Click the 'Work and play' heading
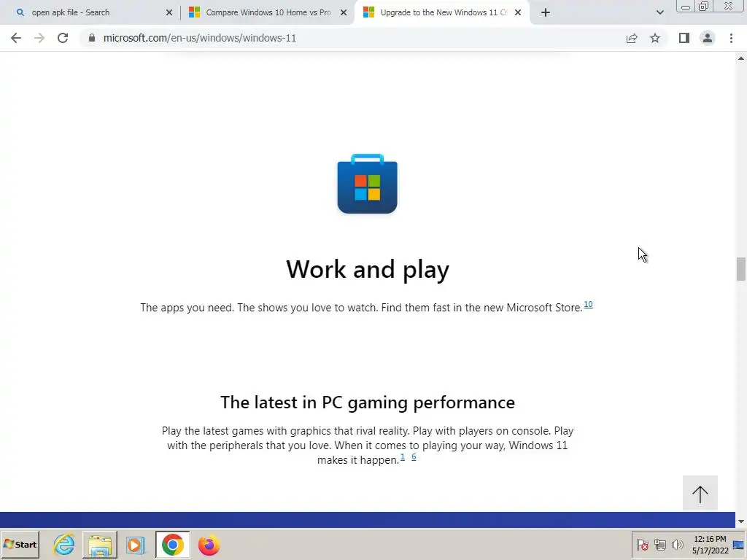747x560 pixels. click(368, 270)
